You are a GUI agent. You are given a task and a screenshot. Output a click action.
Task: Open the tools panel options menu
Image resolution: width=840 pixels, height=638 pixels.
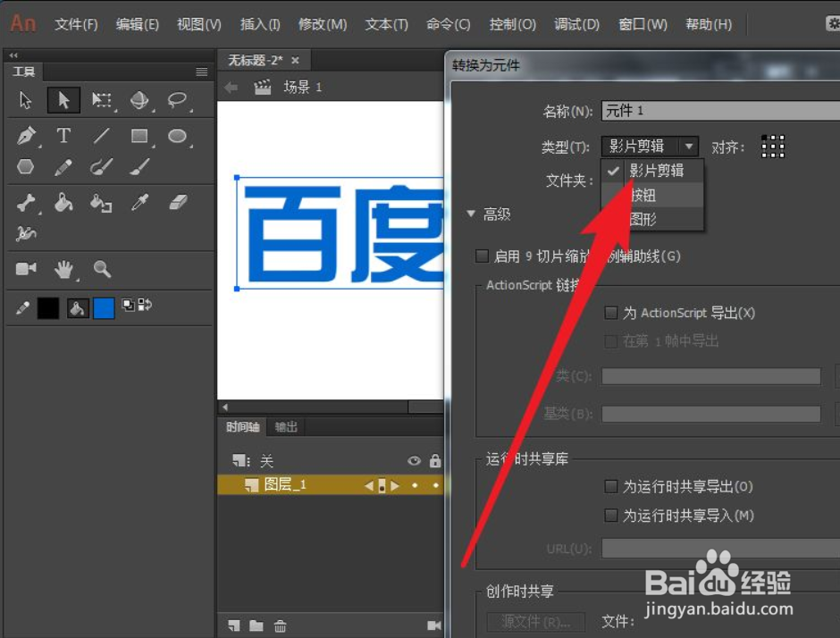tap(201, 71)
